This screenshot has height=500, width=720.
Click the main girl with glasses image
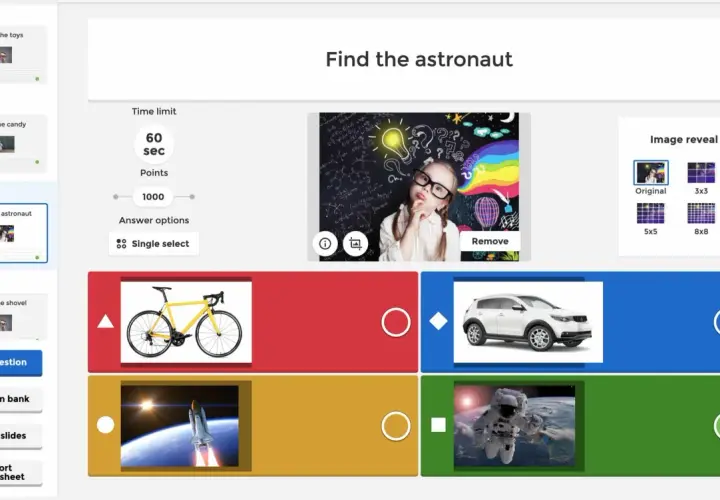[x=419, y=187]
